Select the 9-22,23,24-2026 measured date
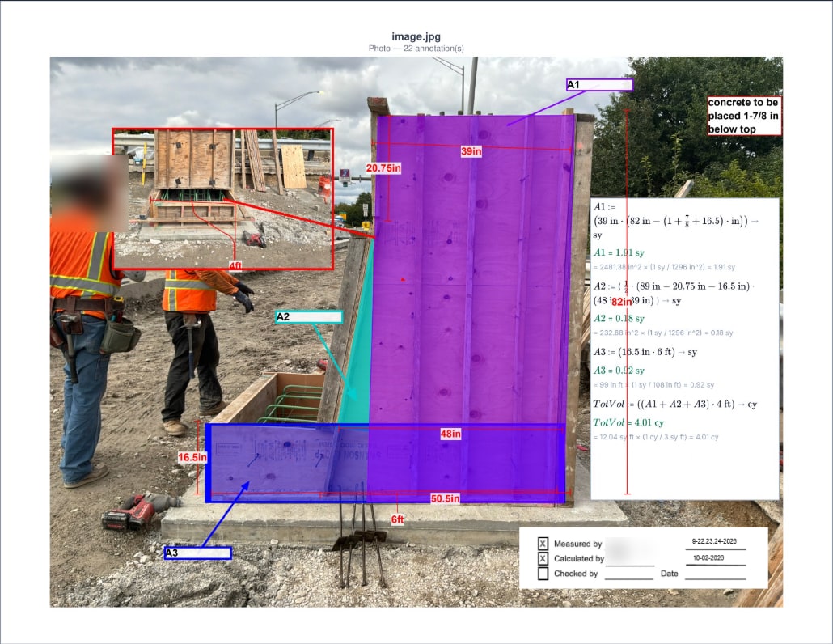The height and width of the screenshot is (644, 833). 714,541
